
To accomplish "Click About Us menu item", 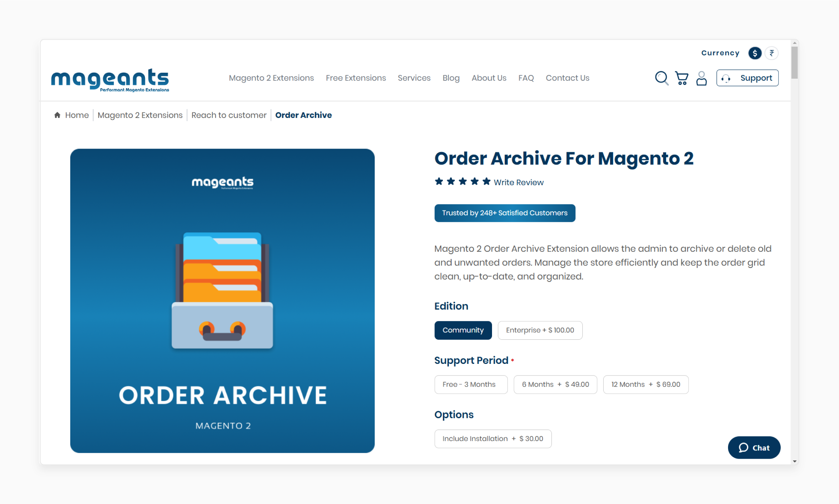I will [x=489, y=78].
